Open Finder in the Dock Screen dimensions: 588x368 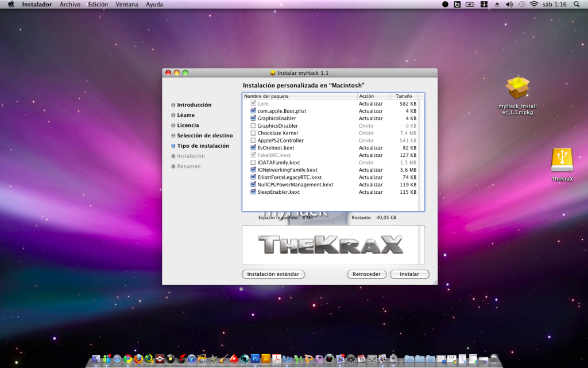(x=96, y=359)
